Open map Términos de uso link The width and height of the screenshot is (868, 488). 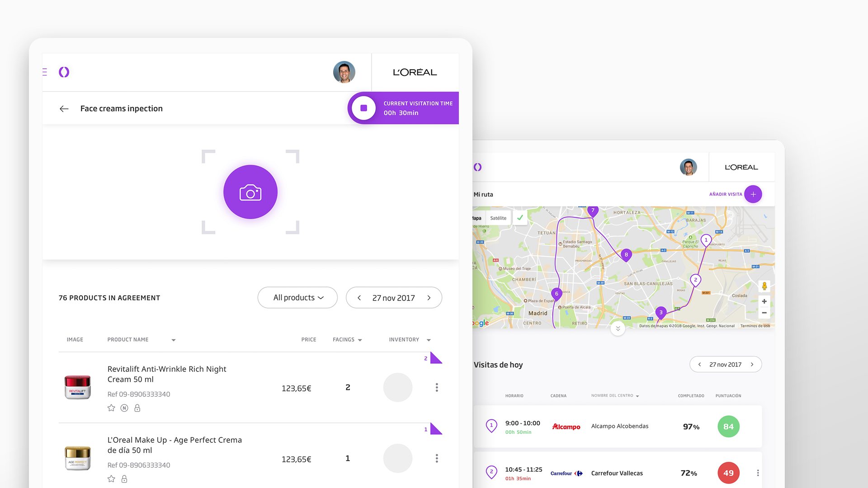(x=755, y=326)
